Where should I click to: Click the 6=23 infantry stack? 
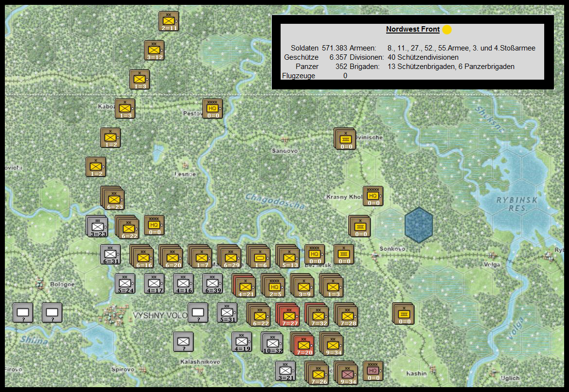113,199
